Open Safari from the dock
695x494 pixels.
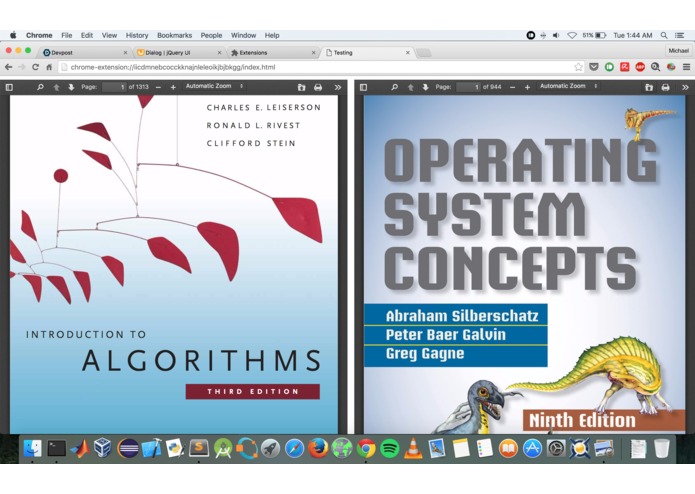pos(294,448)
